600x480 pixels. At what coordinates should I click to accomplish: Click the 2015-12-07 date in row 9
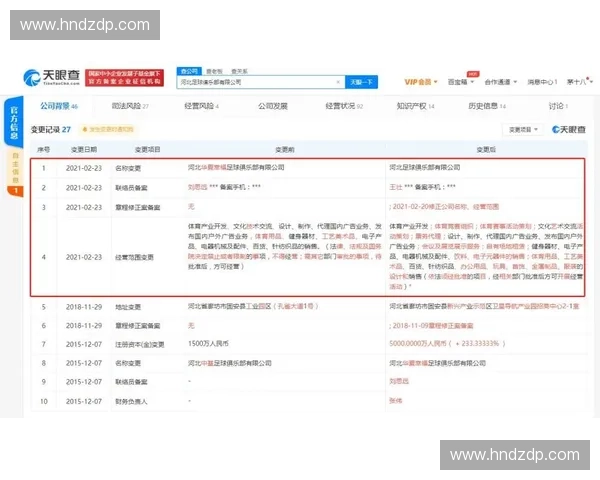click(x=84, y=382)
